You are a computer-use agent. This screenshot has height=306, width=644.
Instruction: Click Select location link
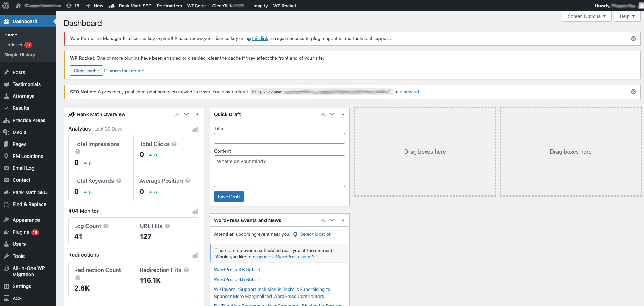point(316,234)
